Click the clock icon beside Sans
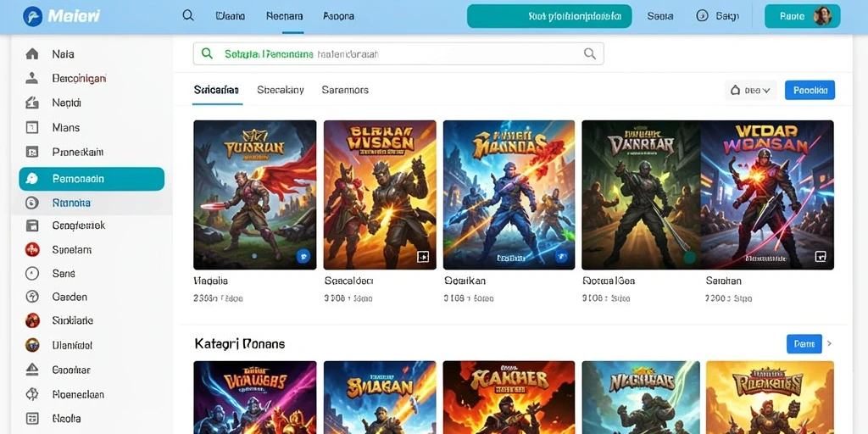 pyautogui.click(x=32, y=273)
